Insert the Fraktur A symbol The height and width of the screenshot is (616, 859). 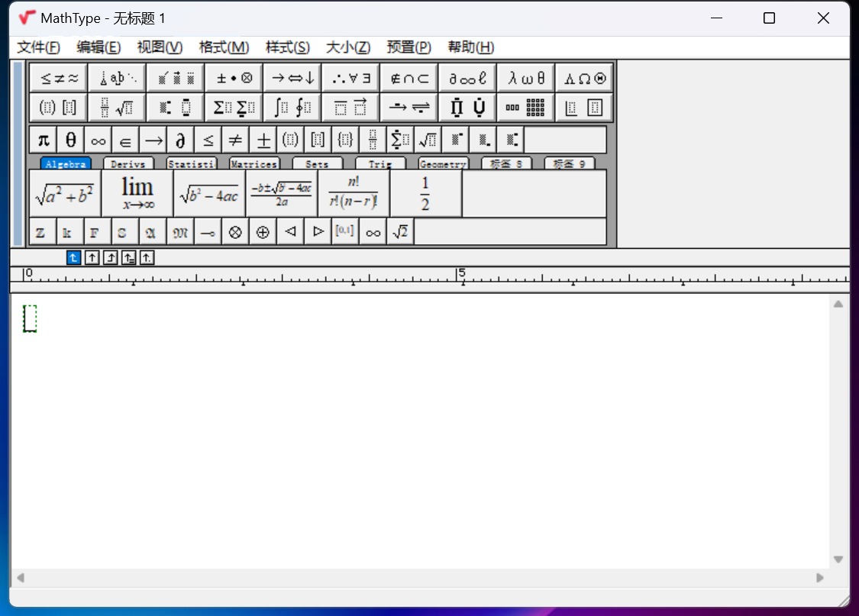152,232
